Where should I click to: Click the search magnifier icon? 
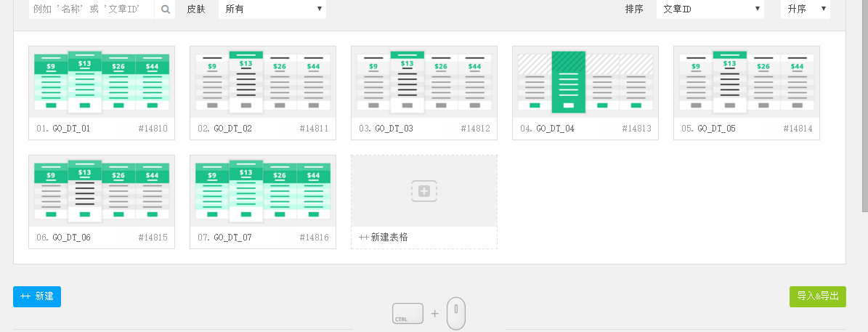click(166, 9)
